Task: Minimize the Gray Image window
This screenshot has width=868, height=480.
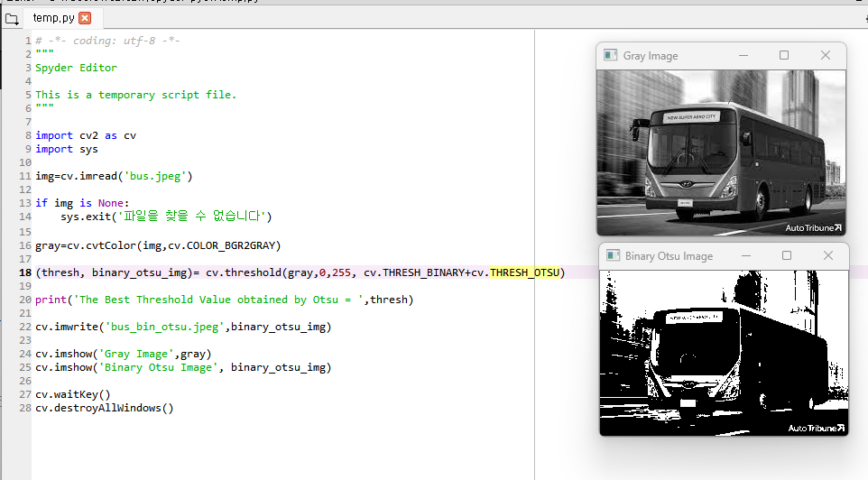Action: coord(743,55)
